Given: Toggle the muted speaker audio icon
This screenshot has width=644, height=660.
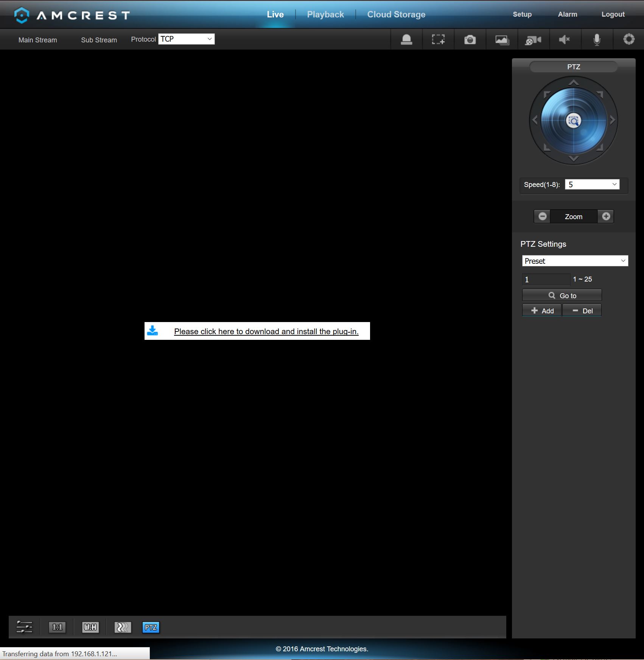Looking at the screenshot, I should click(565, 39).
